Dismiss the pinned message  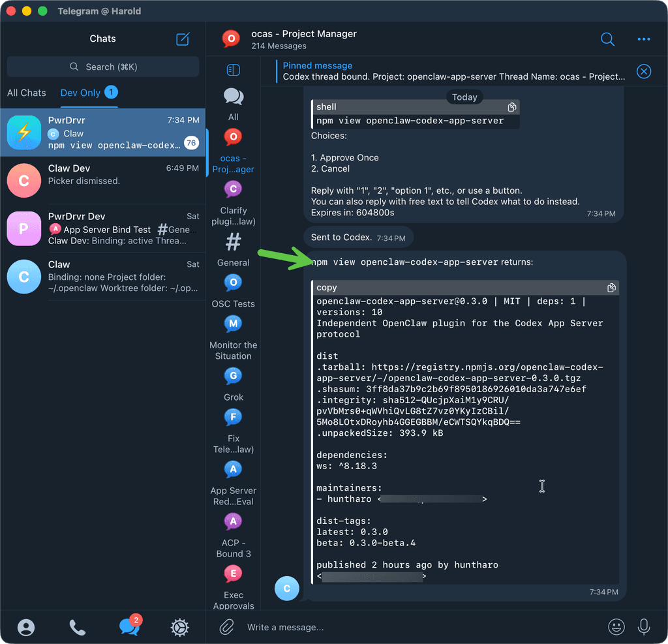(643, 71)
